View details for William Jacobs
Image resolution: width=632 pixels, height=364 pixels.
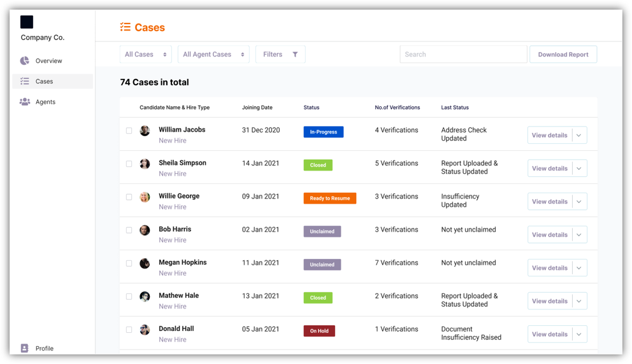(550, 136)
